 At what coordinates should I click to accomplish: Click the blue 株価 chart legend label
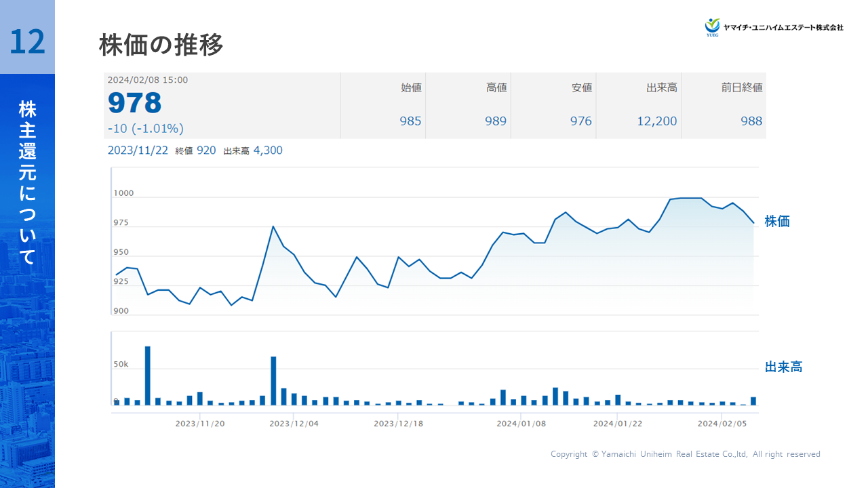[x=777, y=222]
